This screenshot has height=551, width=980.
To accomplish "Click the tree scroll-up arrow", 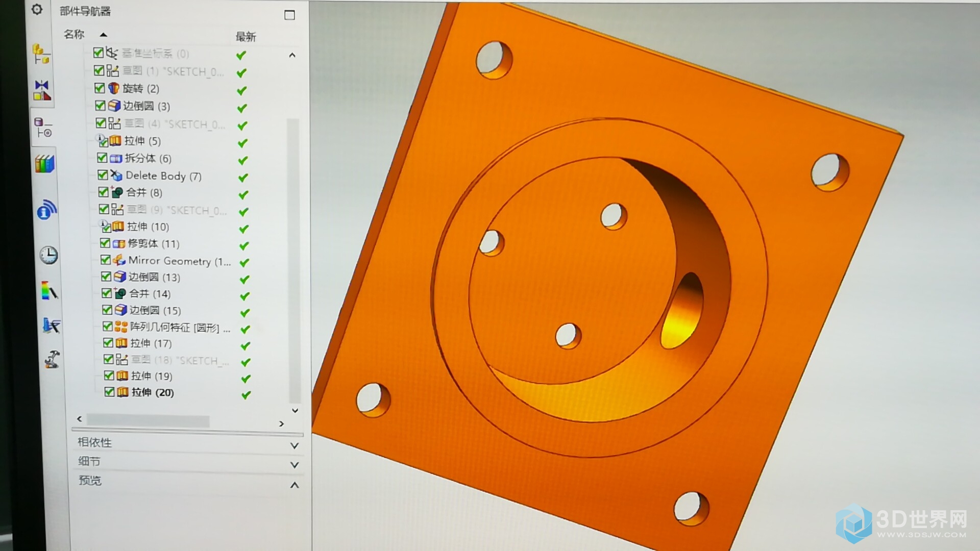I will pyautogui.click(x=292, y=55).
